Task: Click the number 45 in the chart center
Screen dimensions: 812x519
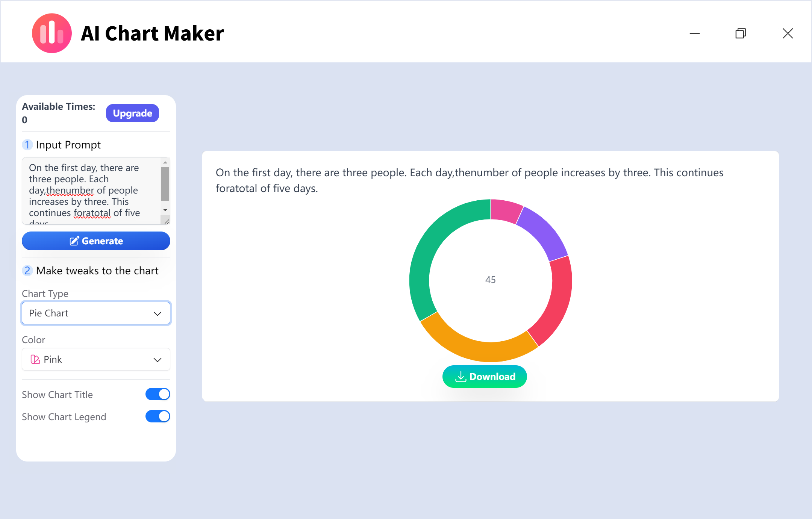Action: click(490, 279)
